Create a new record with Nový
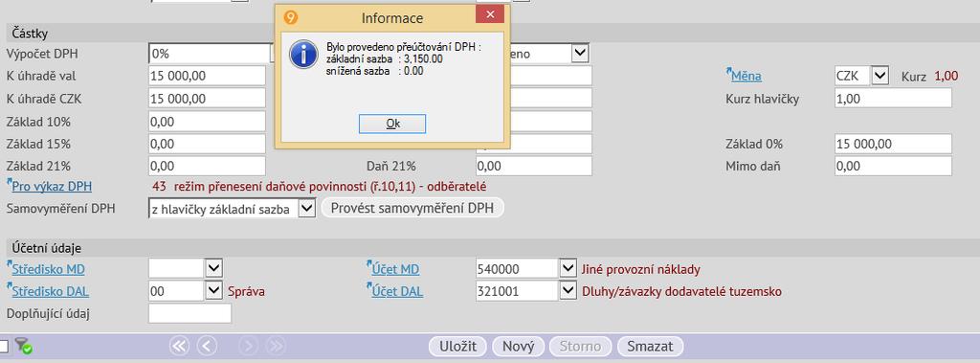Viewport: 980px width, 363px height. (518, 346)
